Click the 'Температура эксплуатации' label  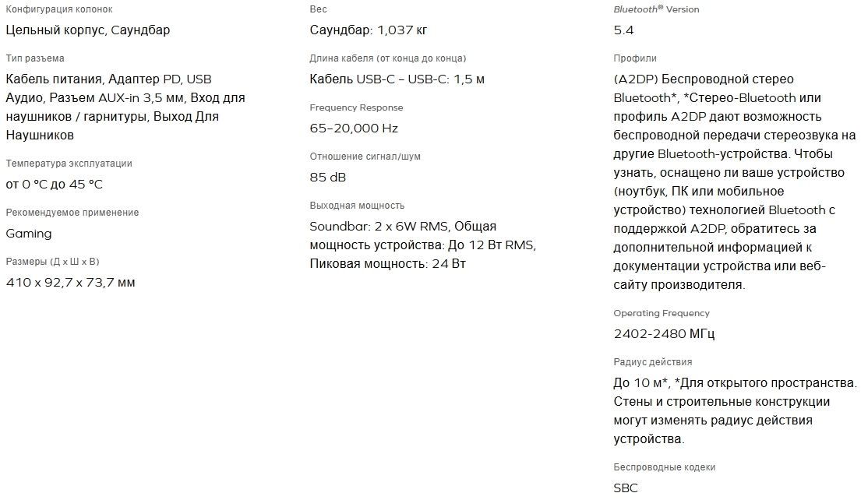(x=69, y=164)
